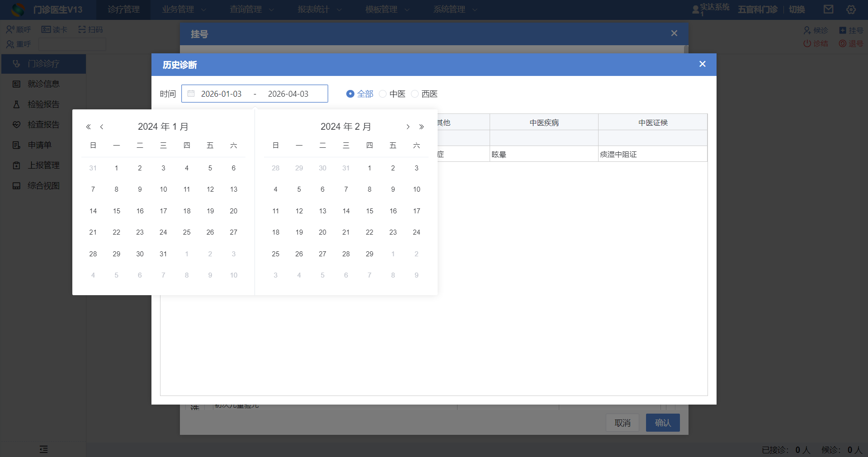868x457 pixels.
Task: Click the start date 2026-01-03 field
Action: pos(221,94)
